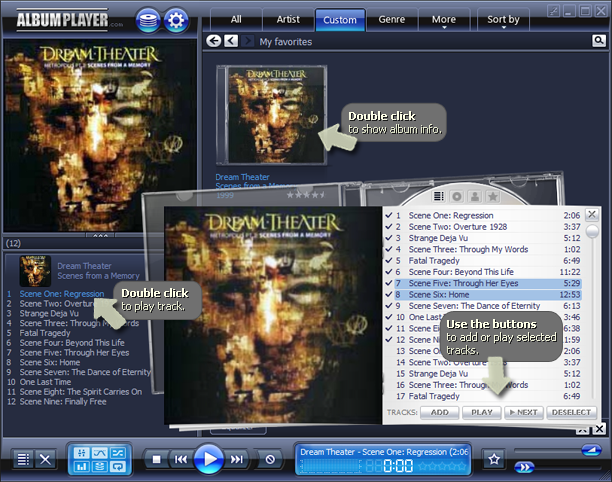Toggle the disc stack mode icon
Image resolution: width=612 pixels, height=482 pixels.
[x=100, y=466]
